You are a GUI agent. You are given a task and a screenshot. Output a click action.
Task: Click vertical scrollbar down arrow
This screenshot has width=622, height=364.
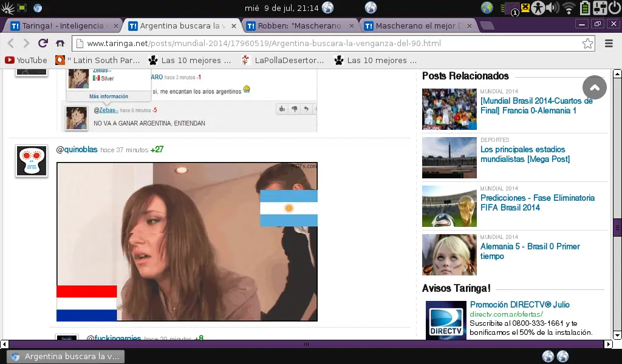pyautogui.click(x=617, y=335)
